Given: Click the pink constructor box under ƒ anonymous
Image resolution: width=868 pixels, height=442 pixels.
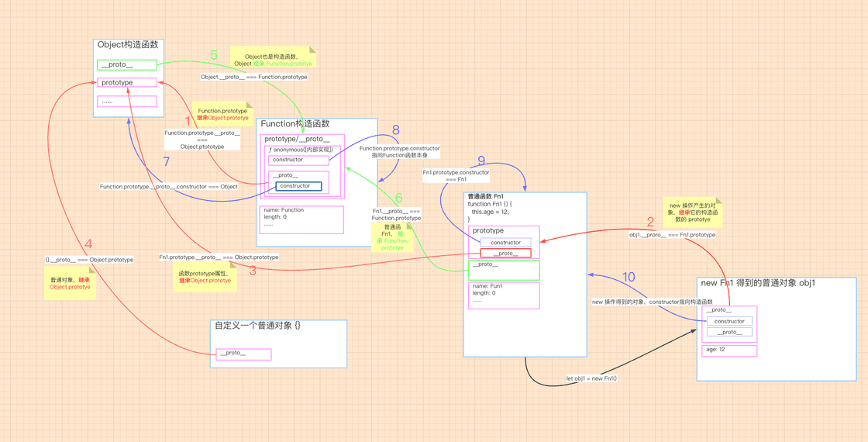Looking at the screenshot, I should tap(298, 160).
